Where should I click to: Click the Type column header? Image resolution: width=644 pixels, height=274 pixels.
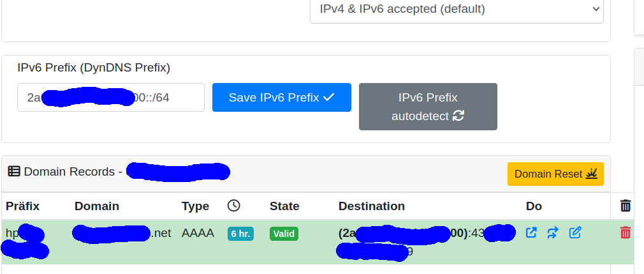(x=195, y=206)
